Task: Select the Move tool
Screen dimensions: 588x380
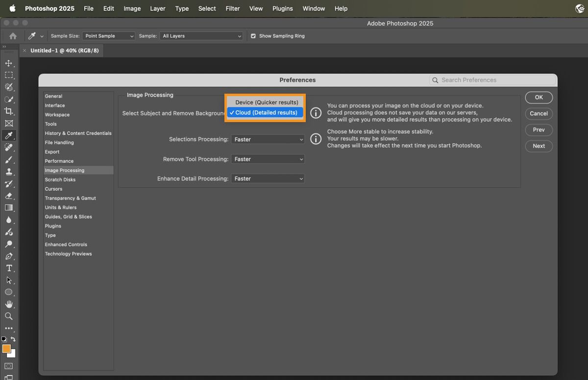Action: (x=9, y=63)
